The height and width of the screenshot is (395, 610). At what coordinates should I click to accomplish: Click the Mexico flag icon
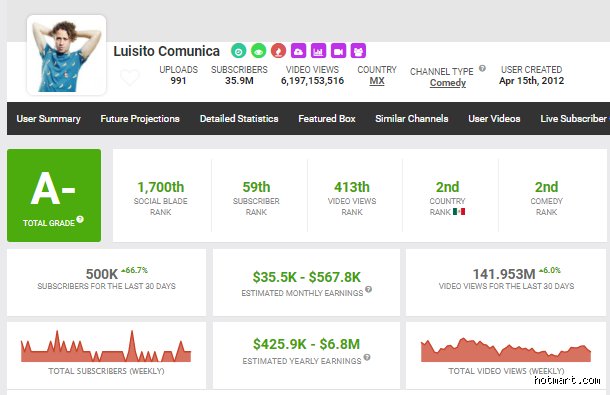459,212
